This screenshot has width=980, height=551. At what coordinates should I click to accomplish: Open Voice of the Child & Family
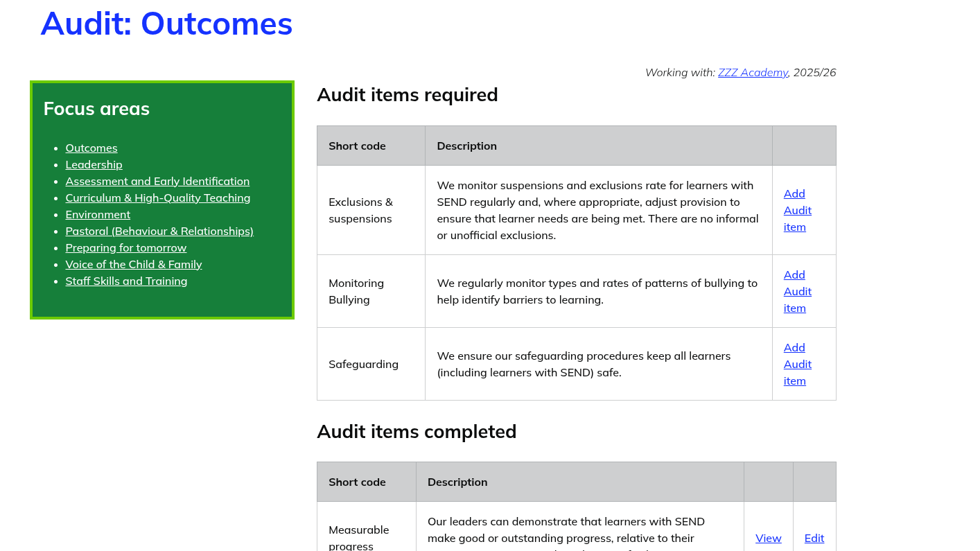pos(134,264)
